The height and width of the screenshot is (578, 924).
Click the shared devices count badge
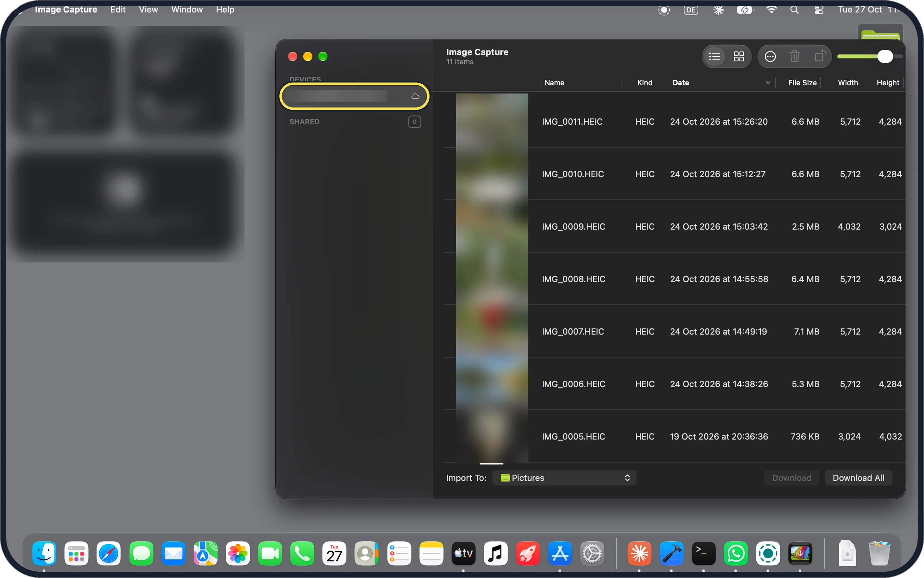414,122
